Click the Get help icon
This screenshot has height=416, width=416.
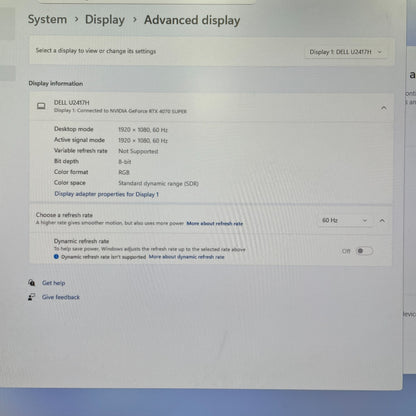(x=31, y=283)
